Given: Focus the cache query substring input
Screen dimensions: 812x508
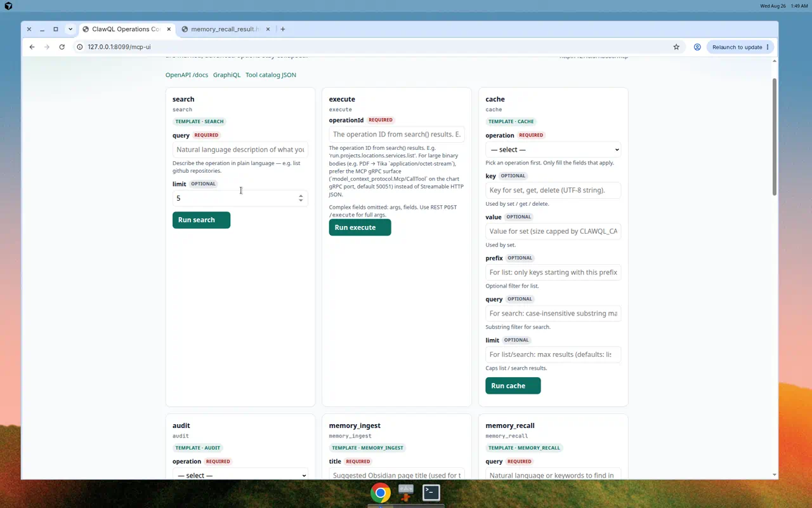Looking at the screenshot, I should 553,313.
